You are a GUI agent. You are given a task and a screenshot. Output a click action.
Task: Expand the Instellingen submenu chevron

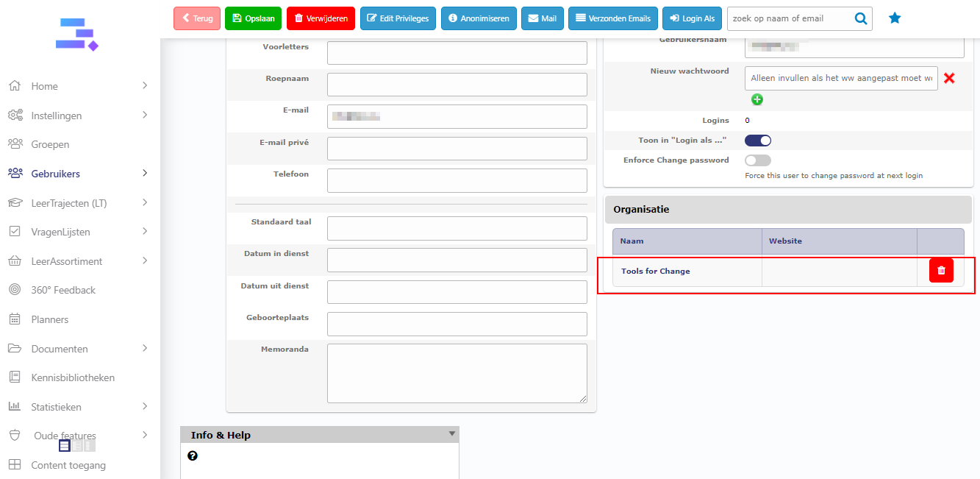(145, 115)
